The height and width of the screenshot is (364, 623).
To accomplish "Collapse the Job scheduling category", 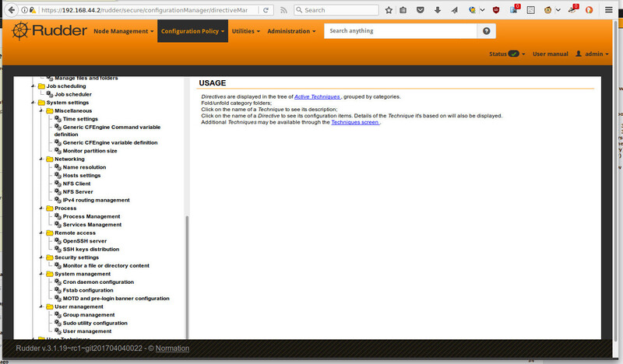I will point(33,86).
